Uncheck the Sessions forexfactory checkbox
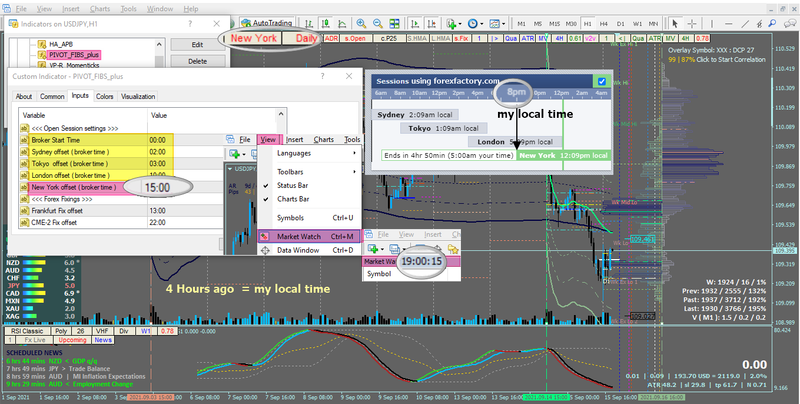The height and width of the screenshot is (404, 800). (x=602, y=81)
